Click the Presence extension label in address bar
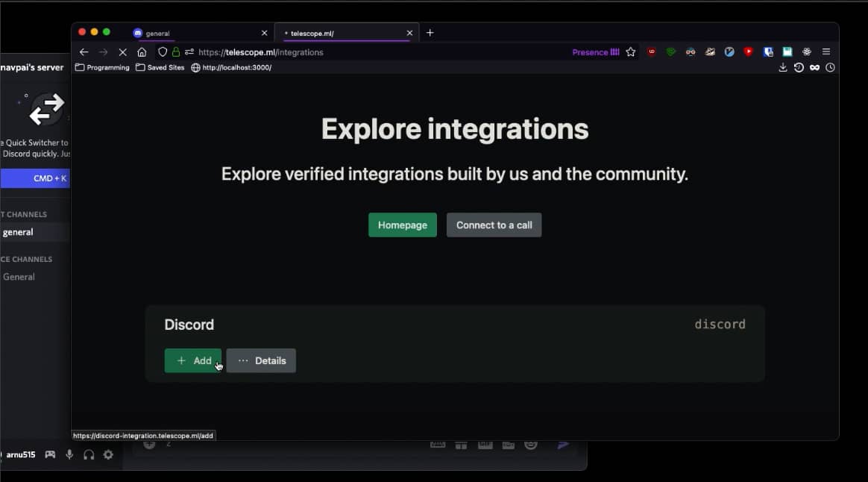The width and height of the screenshot is (868, 482). 596,52
